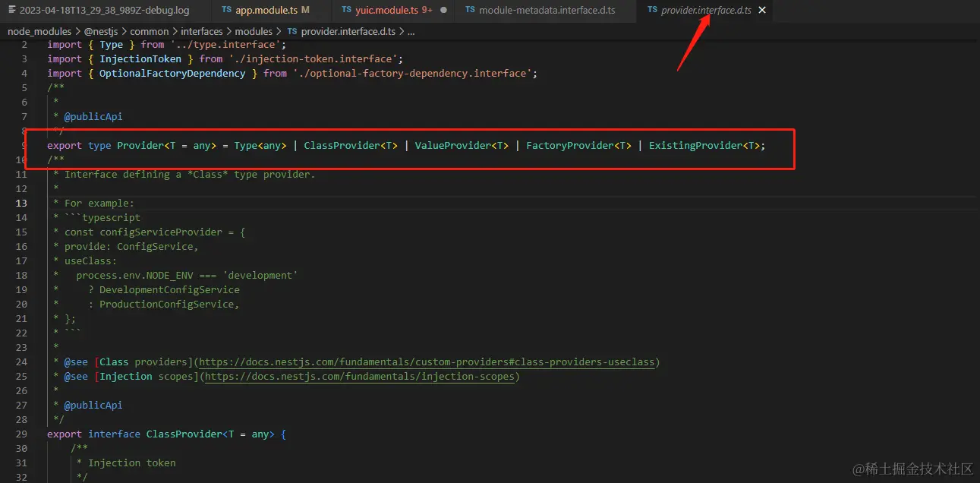Click the TS icon in the breadcrumb path

click(x=292, y=31)
